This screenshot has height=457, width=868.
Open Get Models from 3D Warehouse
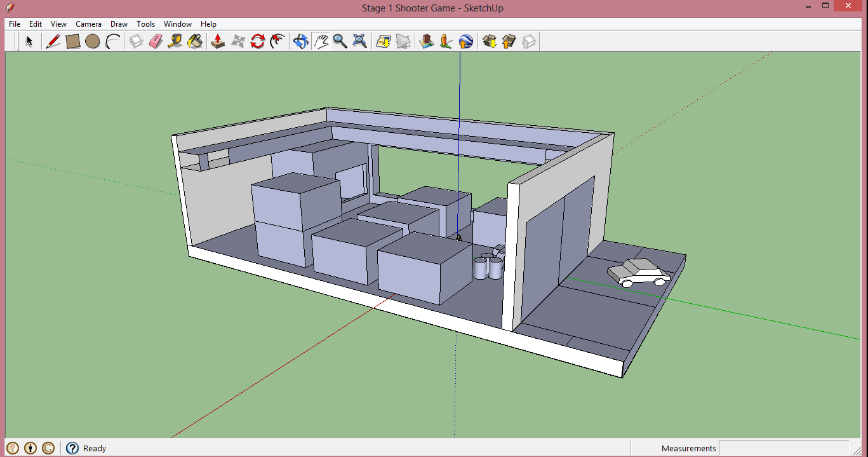489,41
